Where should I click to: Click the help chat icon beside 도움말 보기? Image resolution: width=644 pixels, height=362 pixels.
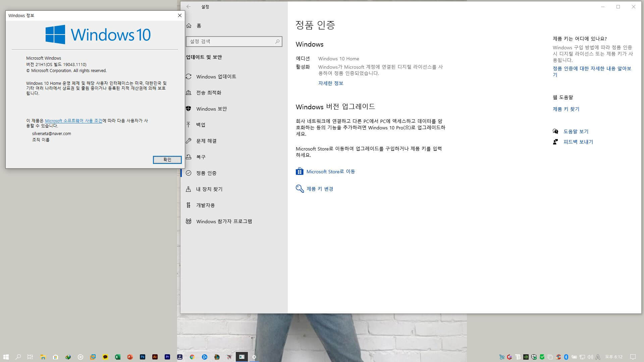pos(555,132)
